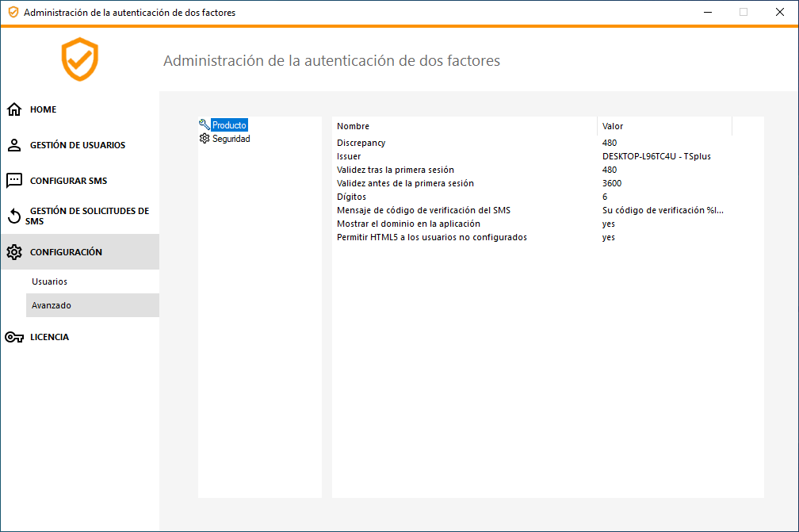Click the key icon beside Licencia
This screenshot has height=532, width=799.
[14, 336]
